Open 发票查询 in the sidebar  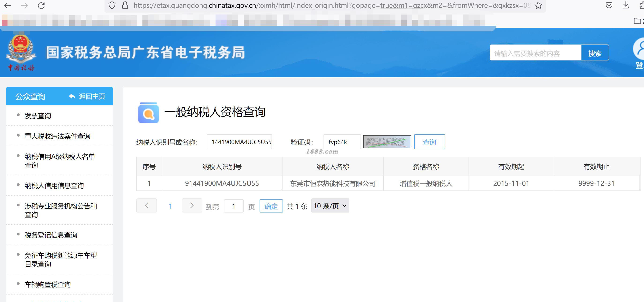pos(38,116)
